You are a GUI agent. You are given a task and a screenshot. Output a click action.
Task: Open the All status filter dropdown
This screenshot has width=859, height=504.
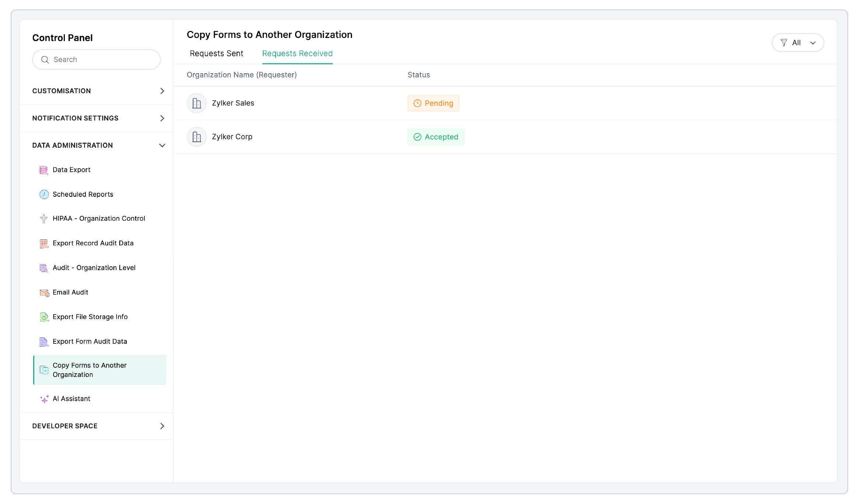tap(798, 42)
